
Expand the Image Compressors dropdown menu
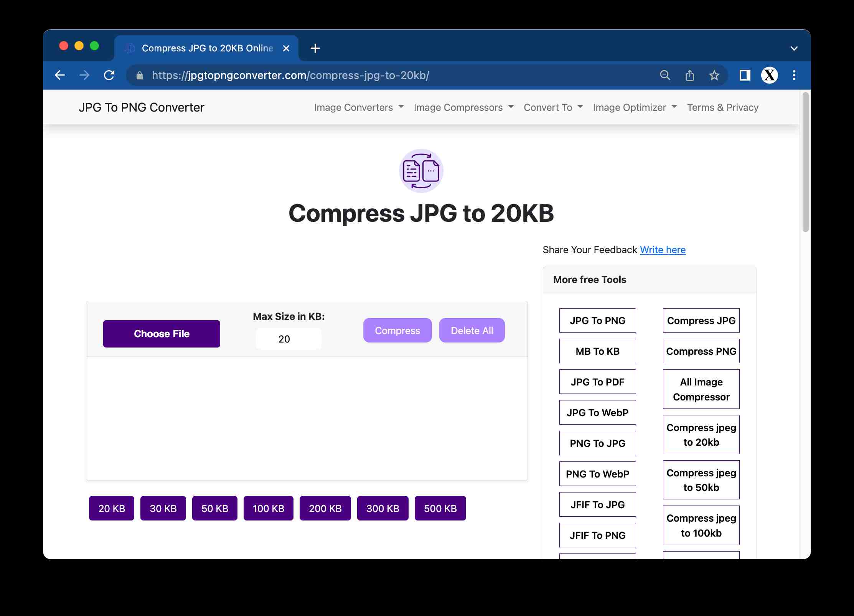464,107
